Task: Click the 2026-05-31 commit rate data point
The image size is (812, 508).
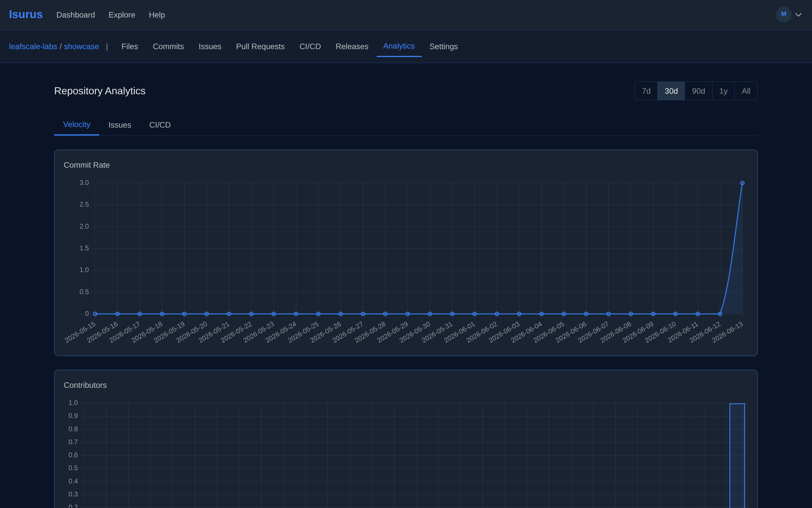Action: [452, 314]
